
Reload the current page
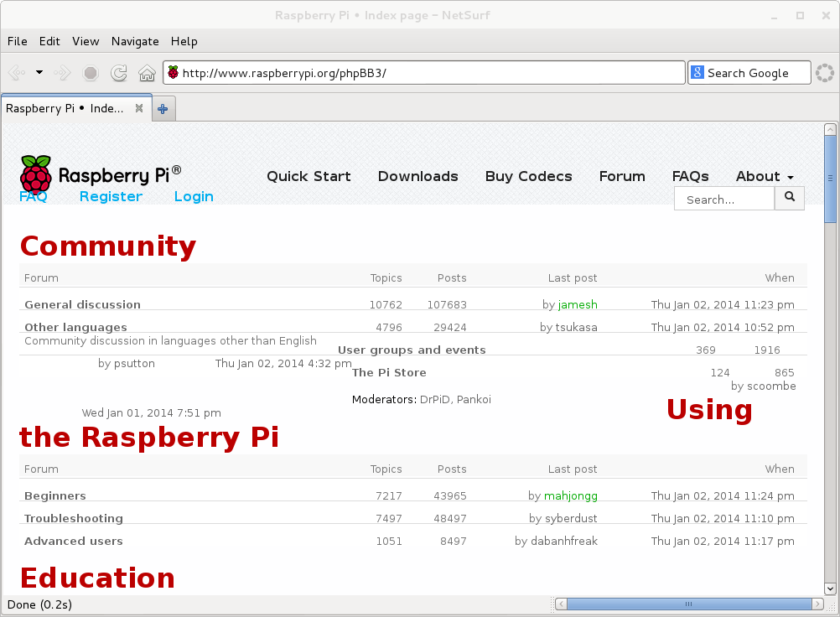coord(118,72)
